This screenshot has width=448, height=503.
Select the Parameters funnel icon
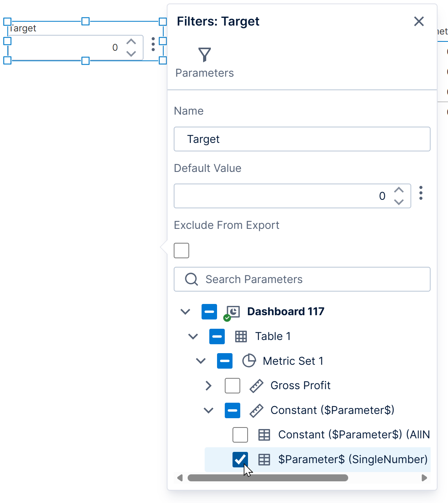click(x=204, y=55)
